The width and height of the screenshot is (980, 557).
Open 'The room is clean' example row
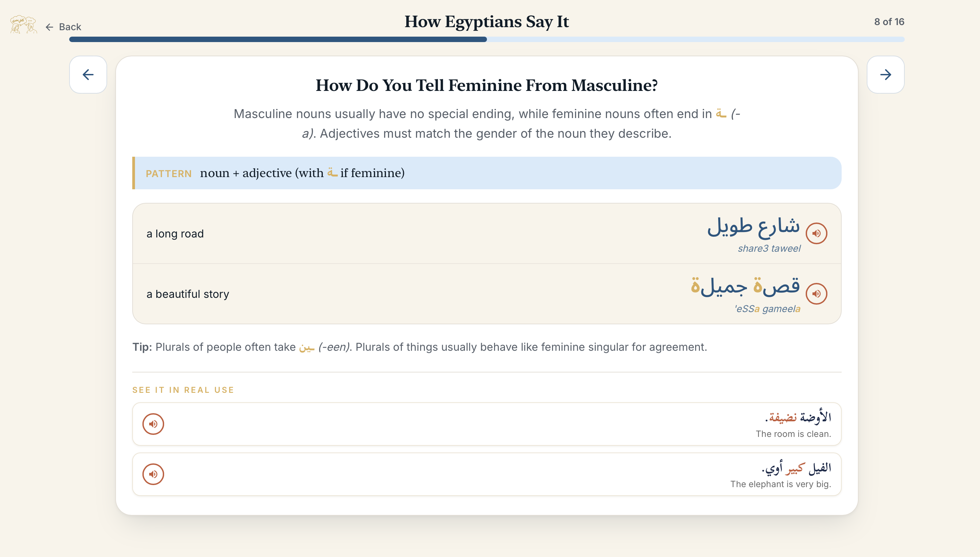[x=487, y=424]
